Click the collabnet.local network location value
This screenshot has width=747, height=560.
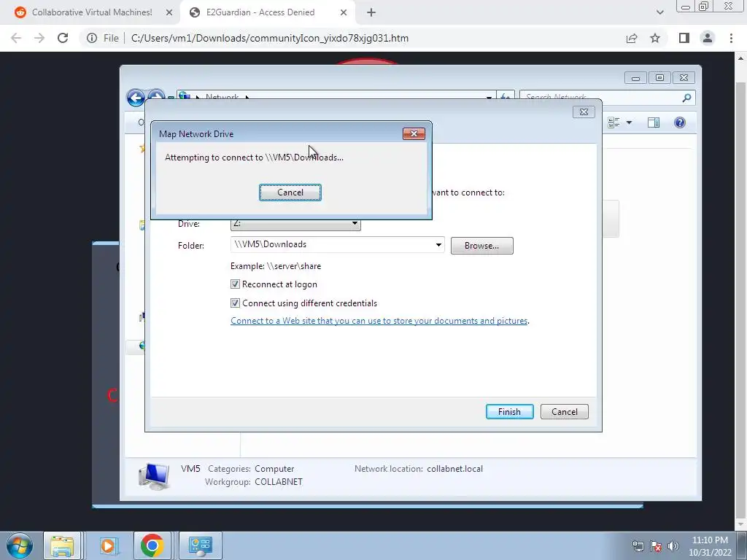(455, 469)
